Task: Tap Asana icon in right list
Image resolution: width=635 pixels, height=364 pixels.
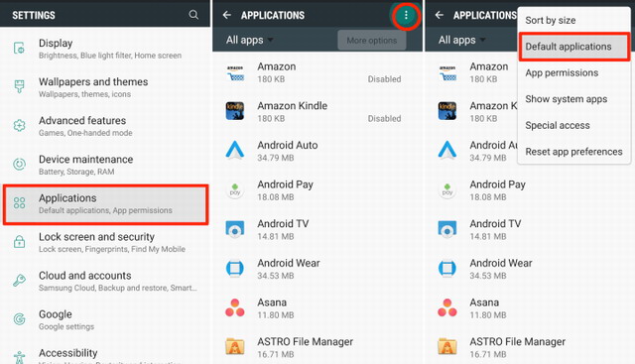Action: [x=447, y=307]
